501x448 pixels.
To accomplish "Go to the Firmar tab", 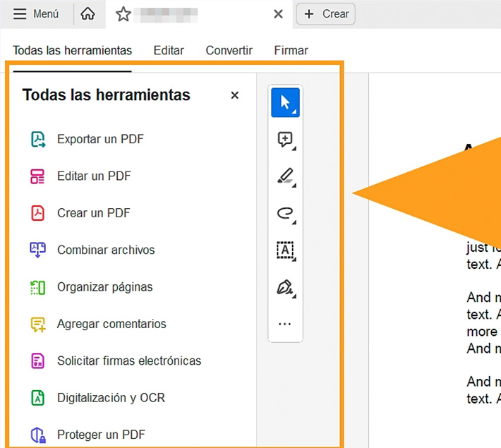I will tap(291, 50).
